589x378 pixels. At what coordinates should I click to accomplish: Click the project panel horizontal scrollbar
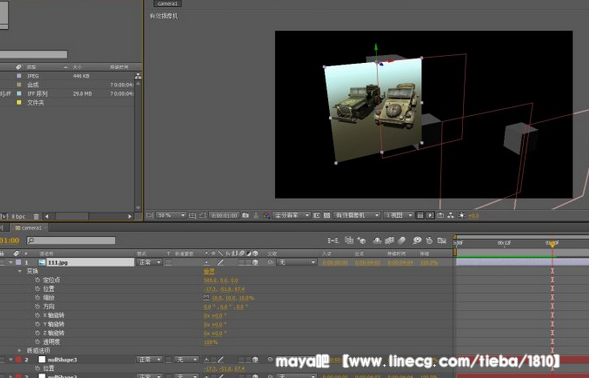coord(88,216)
